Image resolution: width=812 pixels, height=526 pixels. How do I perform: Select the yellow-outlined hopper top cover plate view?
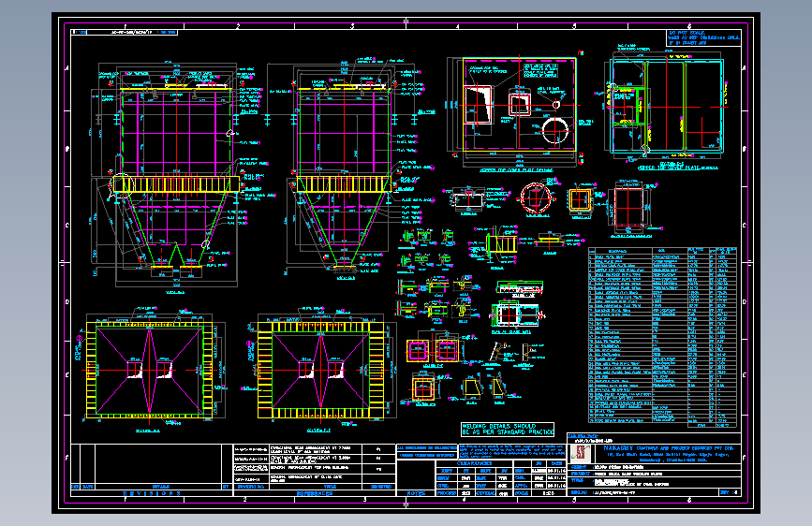coord(520,104)
